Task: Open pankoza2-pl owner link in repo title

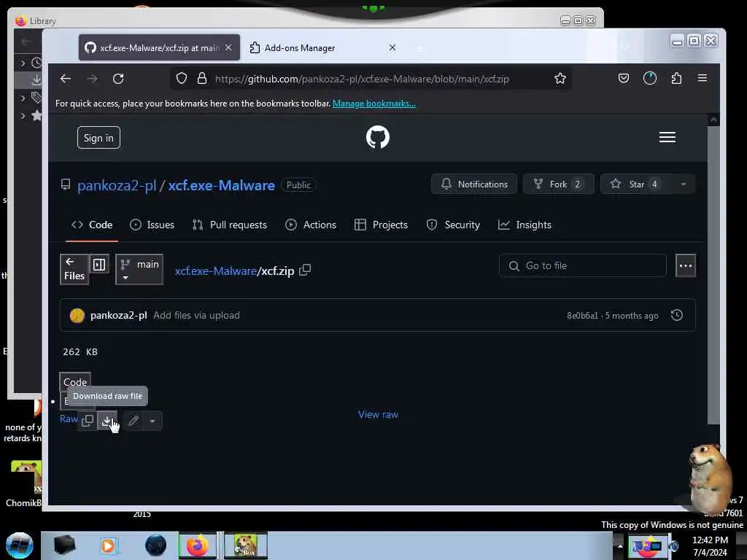Action: [x=117, y=185]
